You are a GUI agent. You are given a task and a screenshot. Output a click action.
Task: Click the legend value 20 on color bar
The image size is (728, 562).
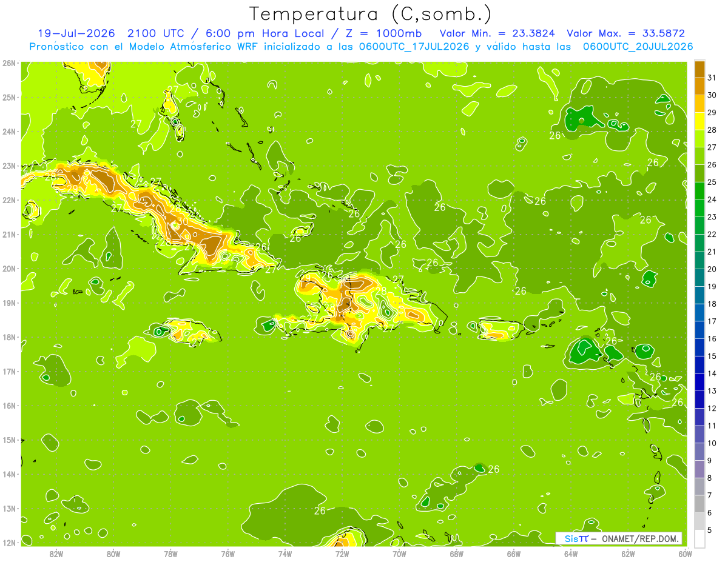click(x=712, y=269)
